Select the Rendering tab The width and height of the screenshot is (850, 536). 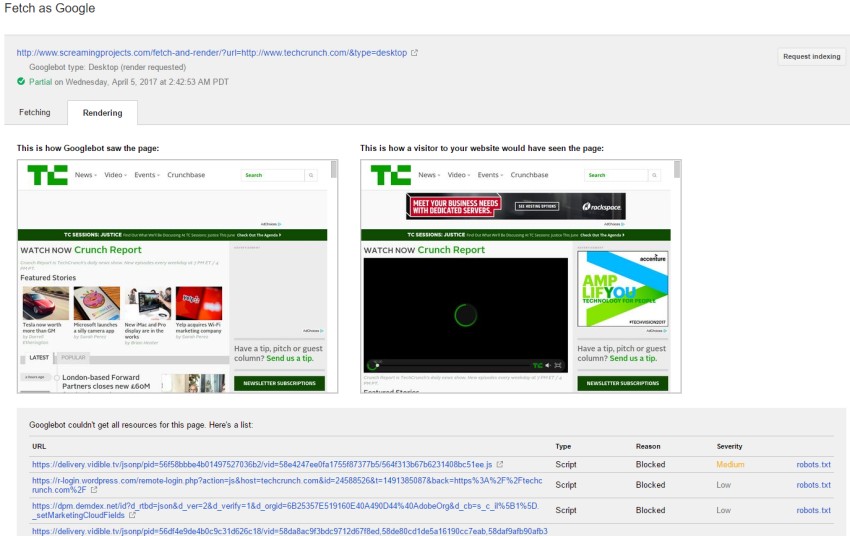click(x=102, y=113)
